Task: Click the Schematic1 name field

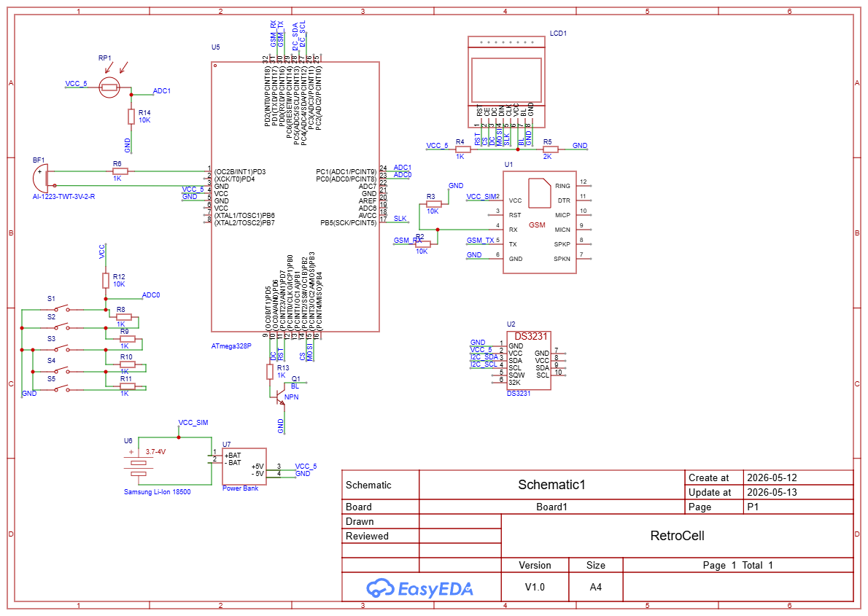Action: [x=551, y=485]
